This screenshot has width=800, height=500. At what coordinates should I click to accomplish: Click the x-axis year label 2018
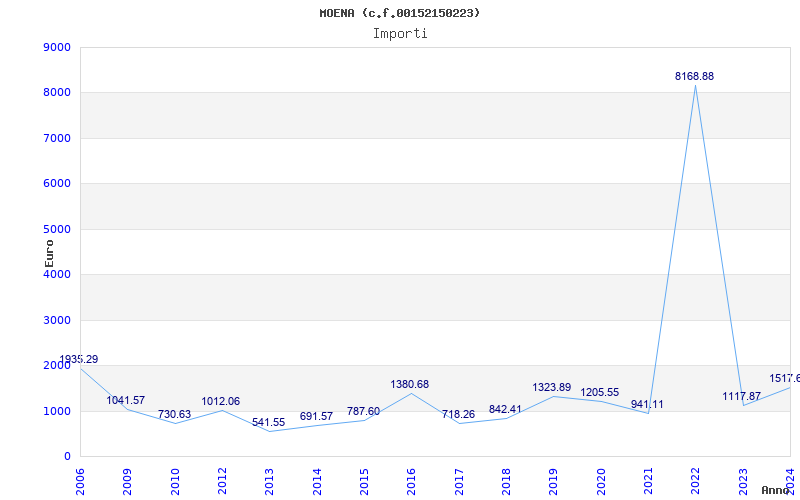506,482
